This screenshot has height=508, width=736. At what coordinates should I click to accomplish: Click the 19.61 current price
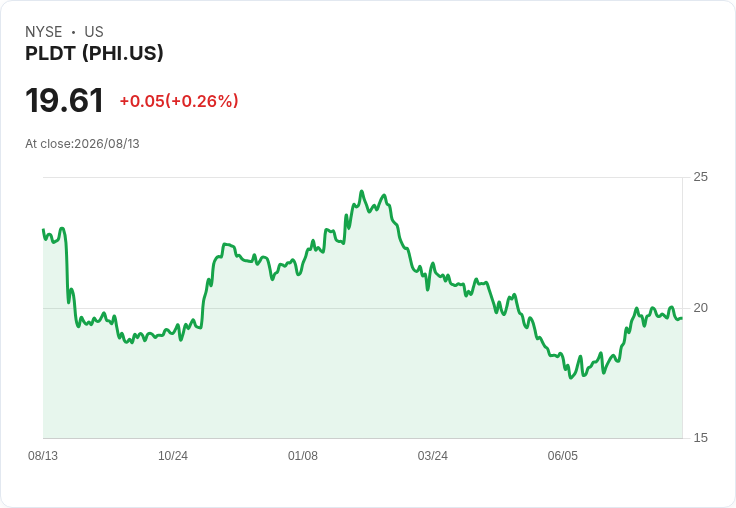point(64,100)
